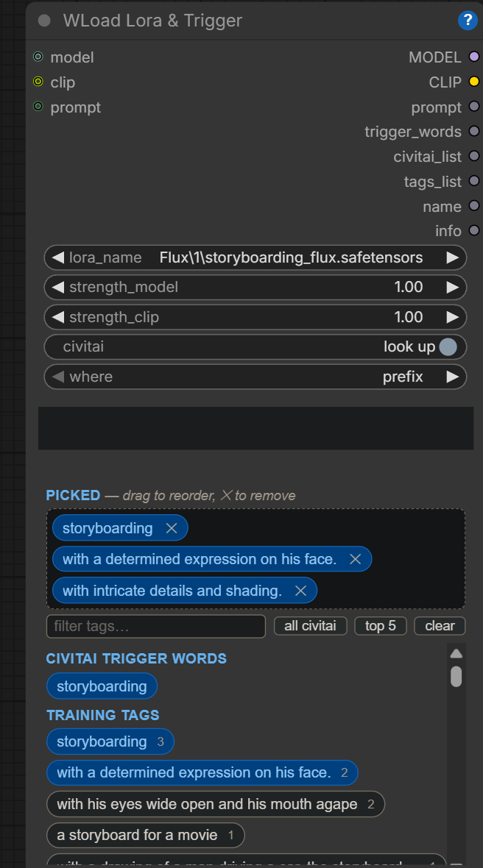Decrease strength_clip with left arrow
The image size is (483, 868).
(57, 317)
